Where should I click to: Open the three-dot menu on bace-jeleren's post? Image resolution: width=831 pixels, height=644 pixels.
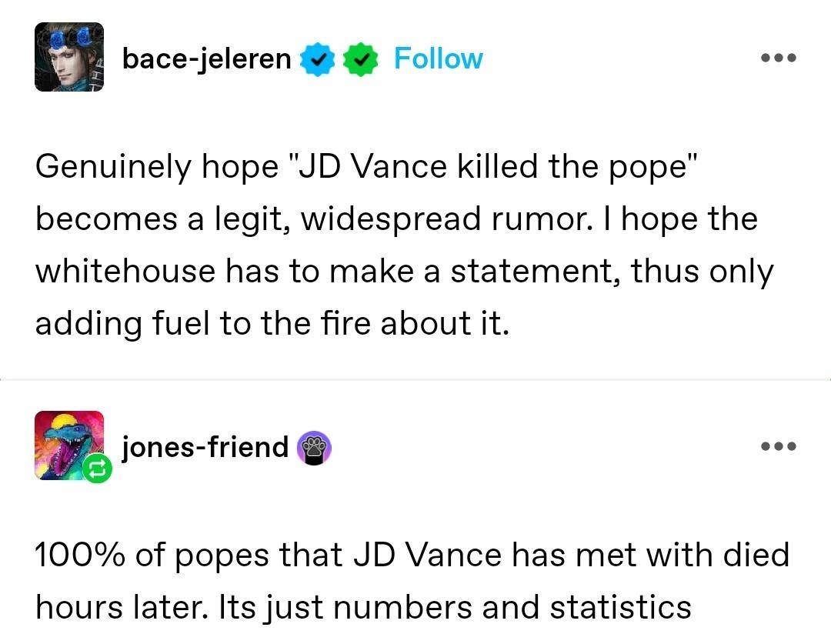tap(778, 58)
